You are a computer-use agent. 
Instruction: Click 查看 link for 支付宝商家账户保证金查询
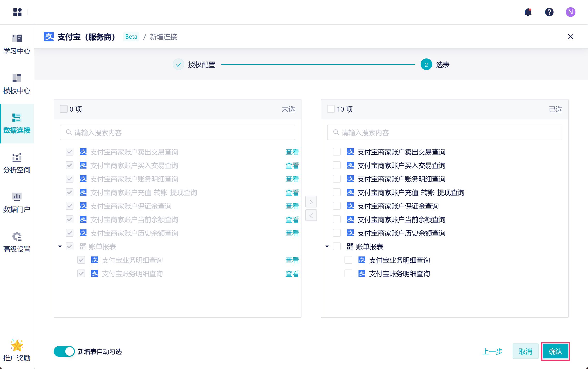tap(292, 206)
